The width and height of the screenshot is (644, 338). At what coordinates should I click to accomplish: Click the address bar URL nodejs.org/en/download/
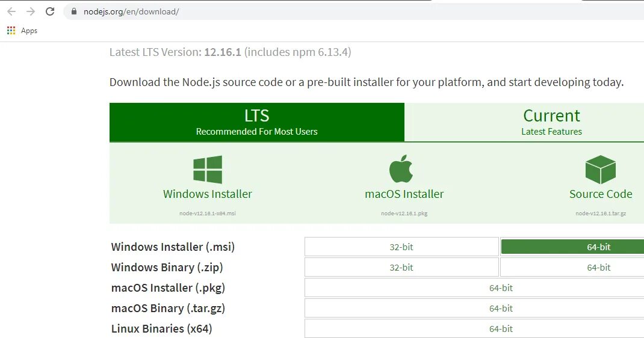pyautogui.click(x=131, y=11)
